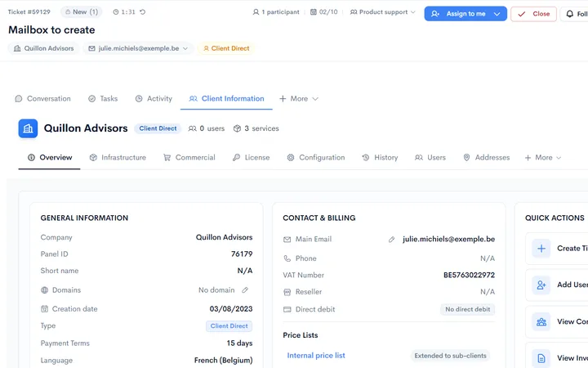The width and height of the screenshot is (588, 368).
Task: Click the 0 users counter
Action: click(207, 128)
